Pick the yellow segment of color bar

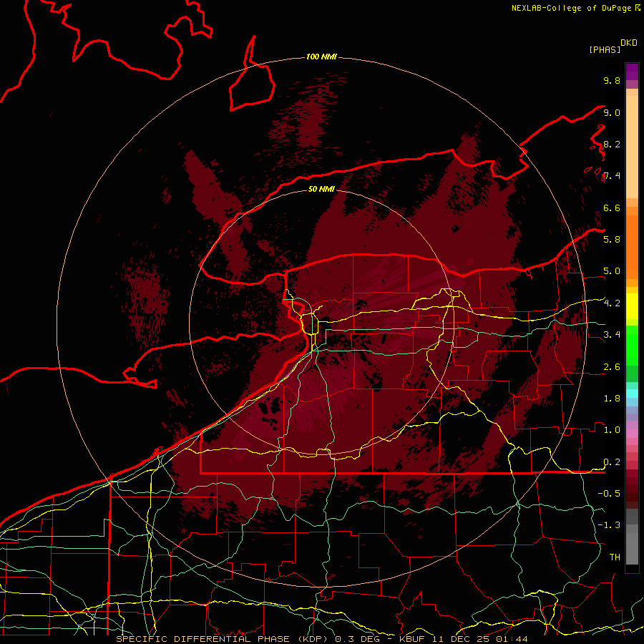click(632, 306)
